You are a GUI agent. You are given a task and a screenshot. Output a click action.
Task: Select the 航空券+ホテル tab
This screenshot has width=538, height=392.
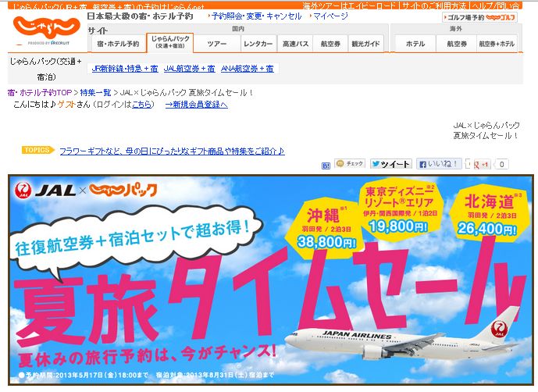pos(497,44)
